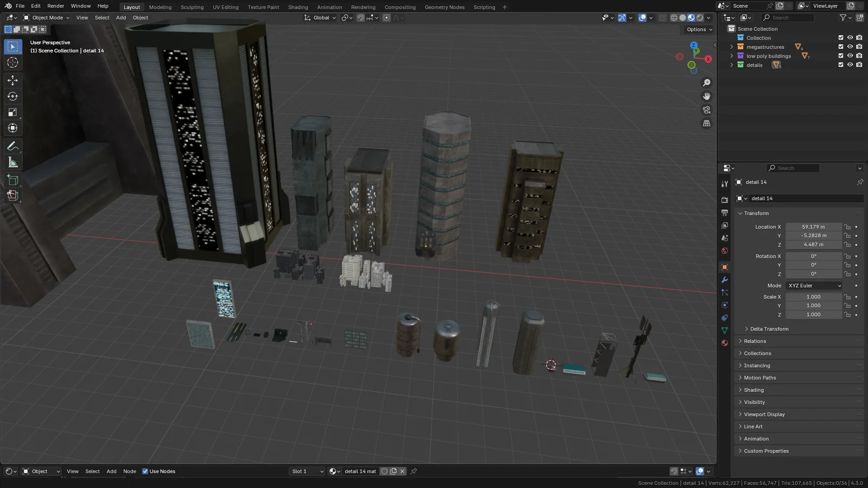Zoom the viewport using the magnifier icon

[706, 82]
